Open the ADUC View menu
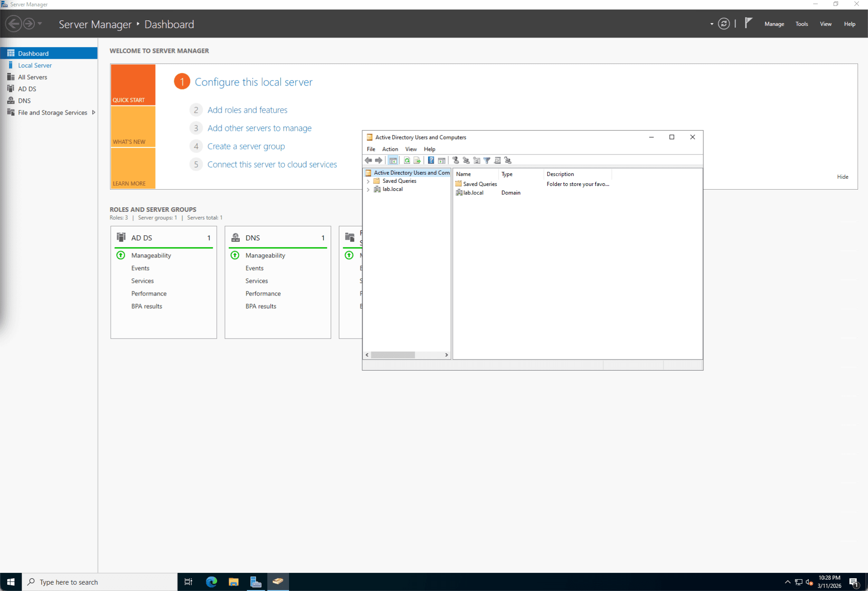Image resolution: width=868 pixels, height=591 pixels. pos(411,149)
